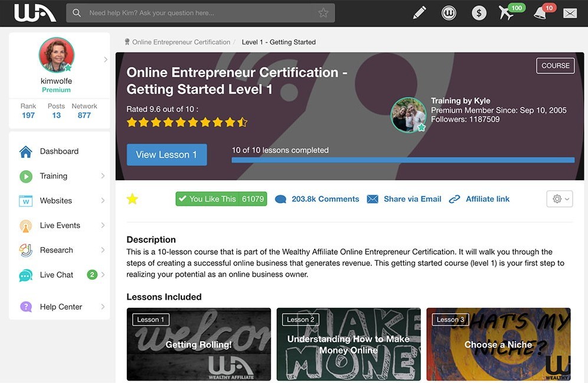Expand the Help Center chevron
Viewport: 588px width, 383px height.
pos(103,307)
